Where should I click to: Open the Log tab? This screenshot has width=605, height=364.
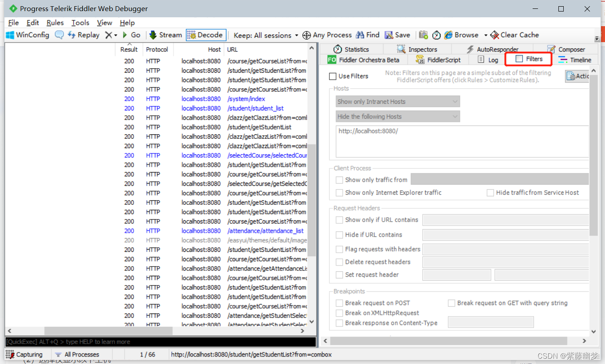coord(488,60)
